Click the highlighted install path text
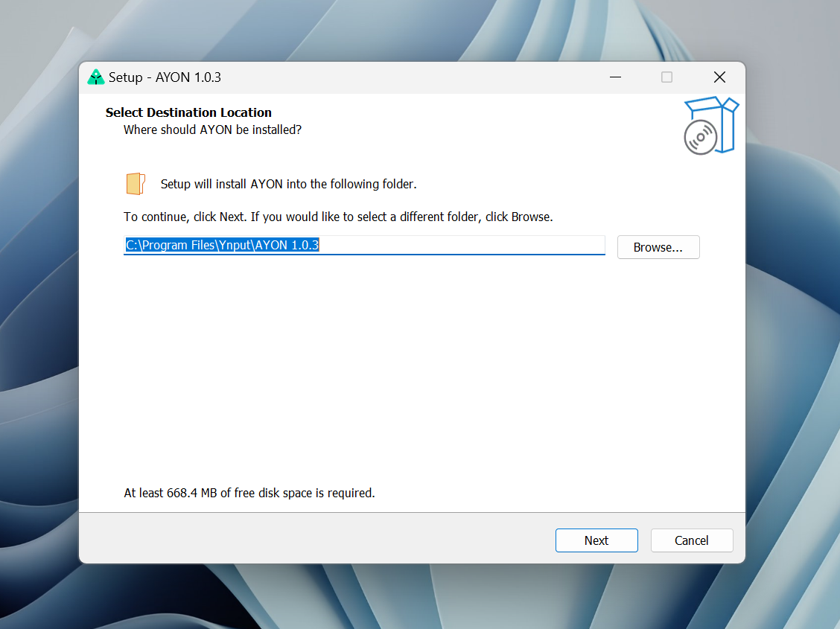 pos(222,246)
